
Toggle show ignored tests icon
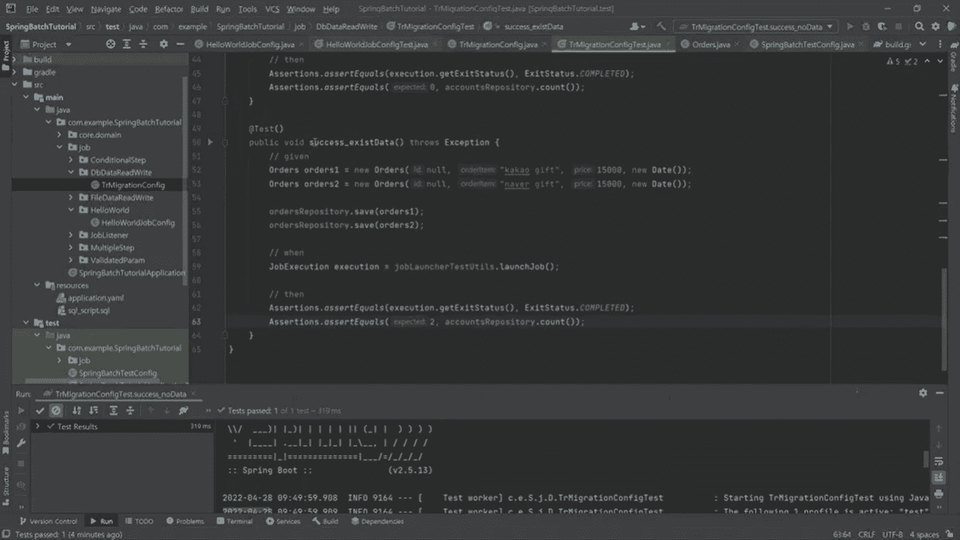tap(56, 410)
